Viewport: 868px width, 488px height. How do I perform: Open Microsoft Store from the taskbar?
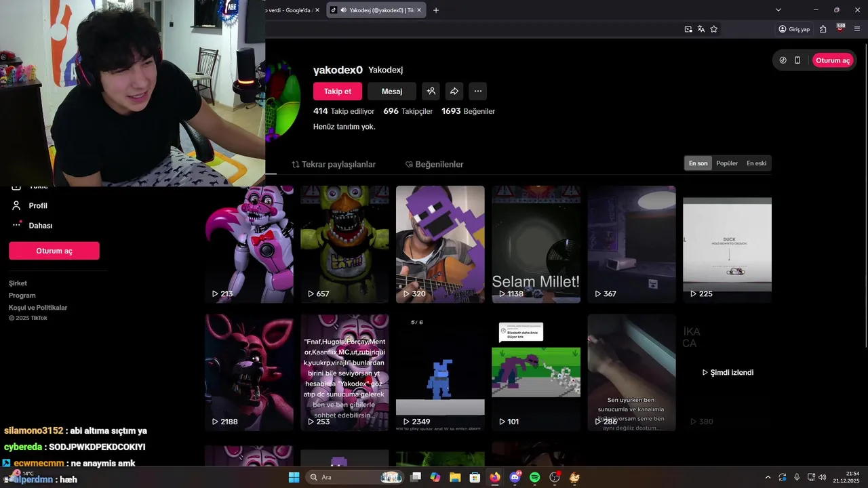click(x=475, y=477)
